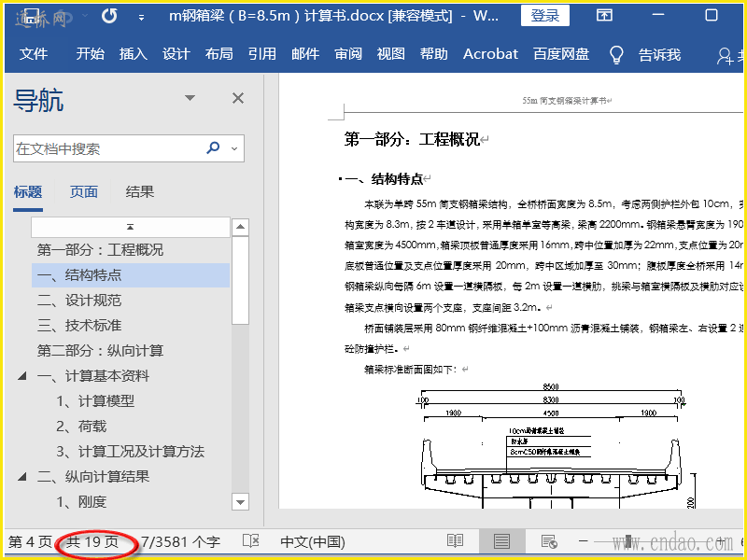Click navigation scrollbar down arrow
Screen dimensions: 747x560
click(240, 501)
